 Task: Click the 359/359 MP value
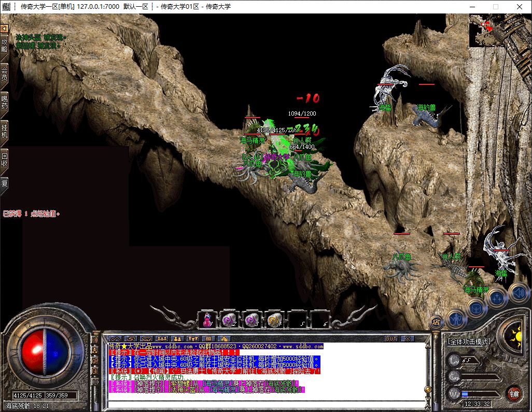pyautogui.click(x=57, y=395)
